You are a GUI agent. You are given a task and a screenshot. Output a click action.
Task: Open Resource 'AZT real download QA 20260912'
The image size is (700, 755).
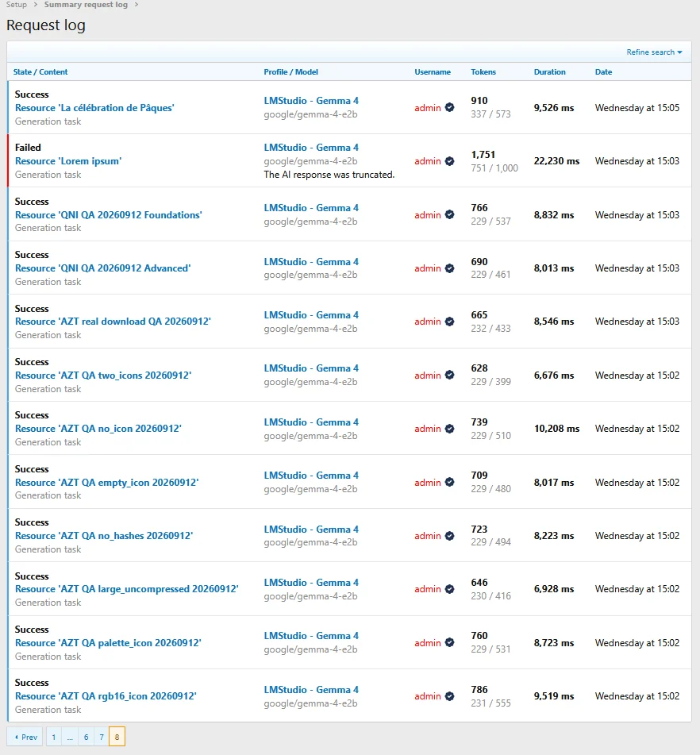(113, 322)
